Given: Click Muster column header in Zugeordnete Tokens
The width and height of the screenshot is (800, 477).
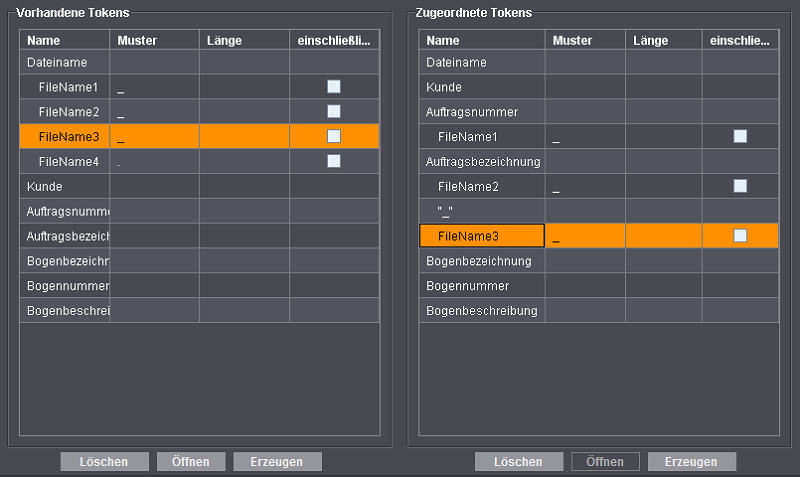Looking at the screenshot, I should pyautogui.click(x=585, y=40).
